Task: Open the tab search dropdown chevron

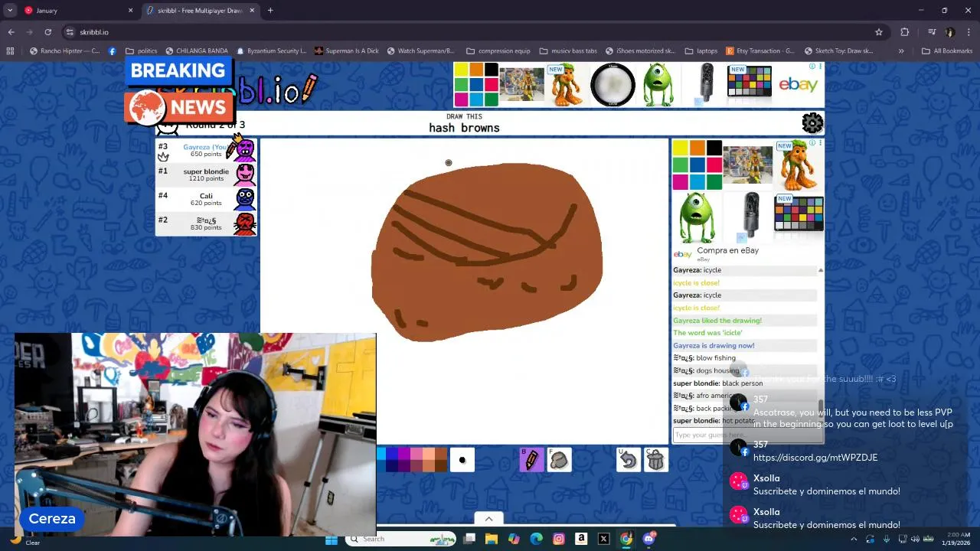Action: [10, 11]
